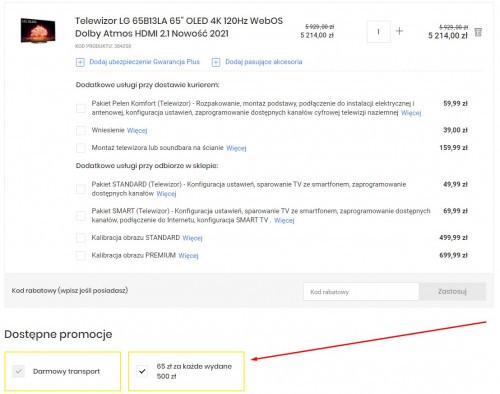Screen dimensions: 500x394
Task: Open Więcej link for Pakiet STANDARD
Action: pyautogui.click(x=166, y=194)
